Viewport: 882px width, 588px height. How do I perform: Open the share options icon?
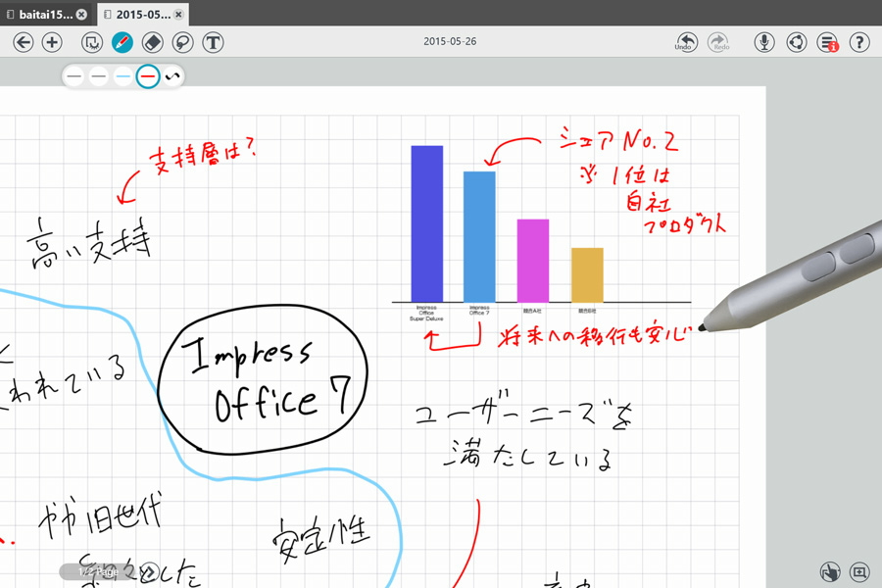click(797, 42)
